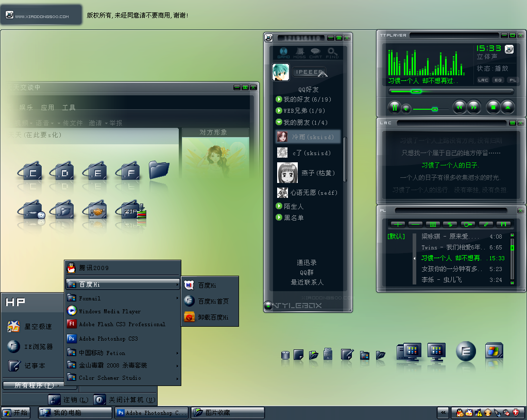This screenshot has height=420, width=527.
Task: Open the D drive icon
Action: [62, 171]
